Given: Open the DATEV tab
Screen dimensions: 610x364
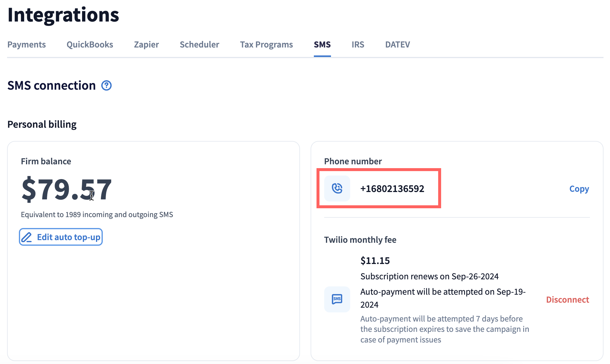Looking at the screenshot, I should pyautogui.click(x=397, y=45).
